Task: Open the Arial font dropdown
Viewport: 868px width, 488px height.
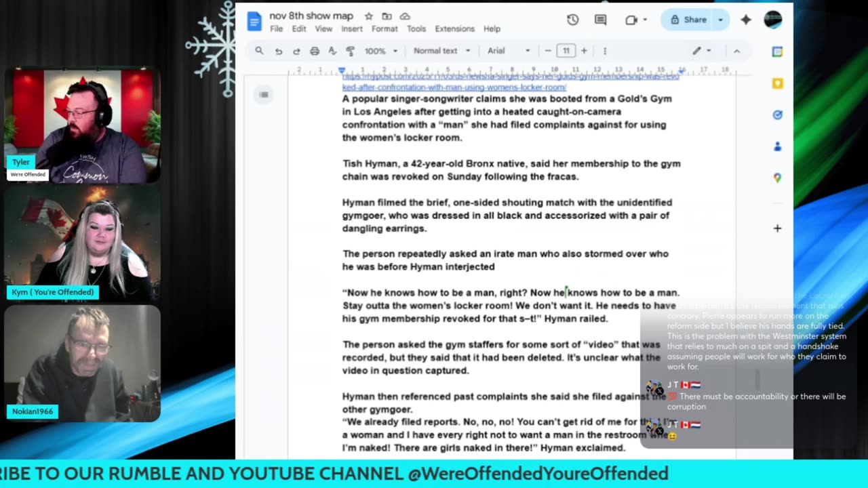Action: pos(509,51)
